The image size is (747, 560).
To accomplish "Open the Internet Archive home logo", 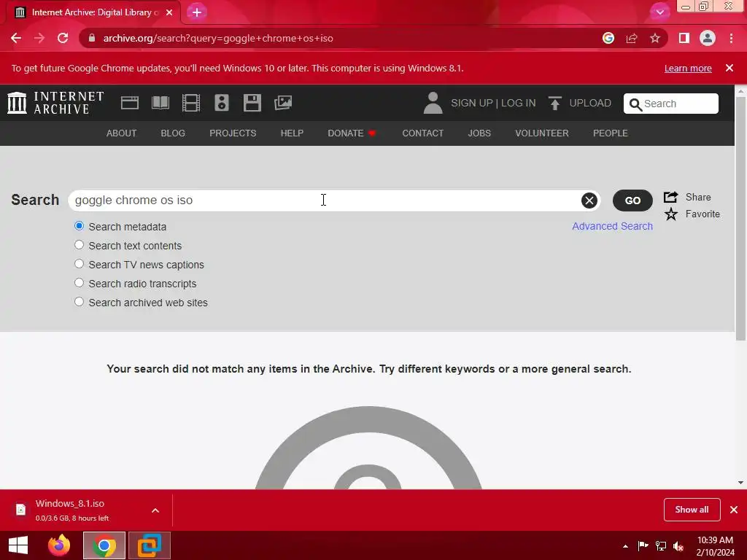I will click(x=55, y=103).
